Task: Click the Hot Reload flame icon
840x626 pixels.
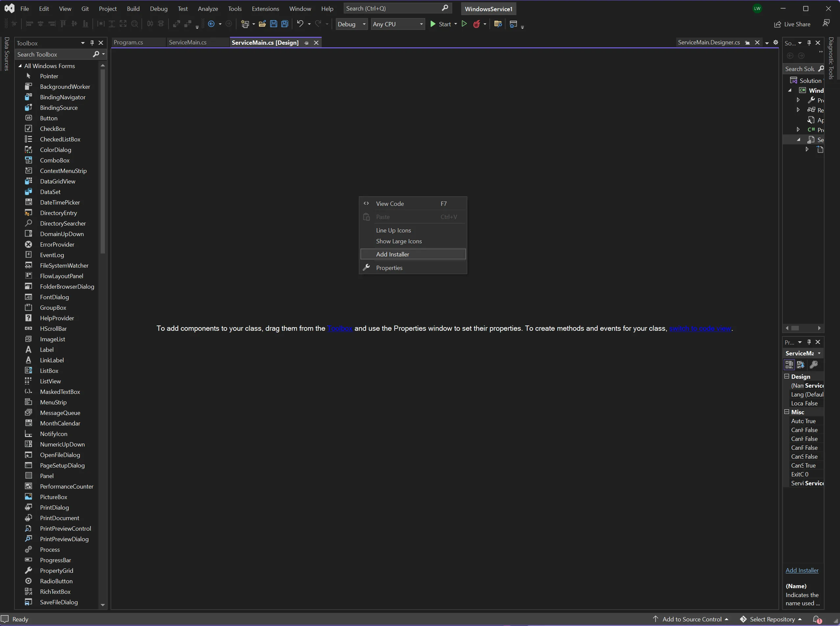Action: [477, 24]
